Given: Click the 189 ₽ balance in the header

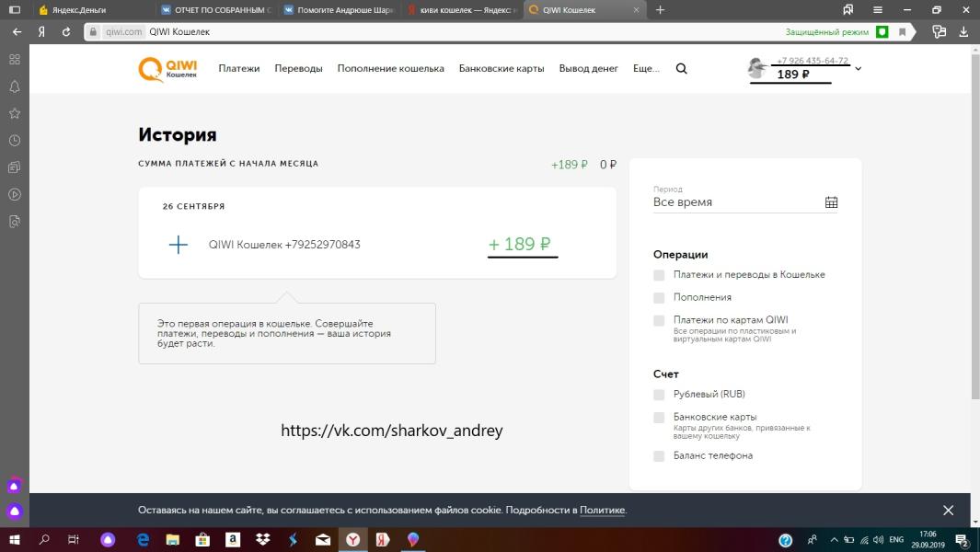Looking at the screenshot, I should pos(793,75).
